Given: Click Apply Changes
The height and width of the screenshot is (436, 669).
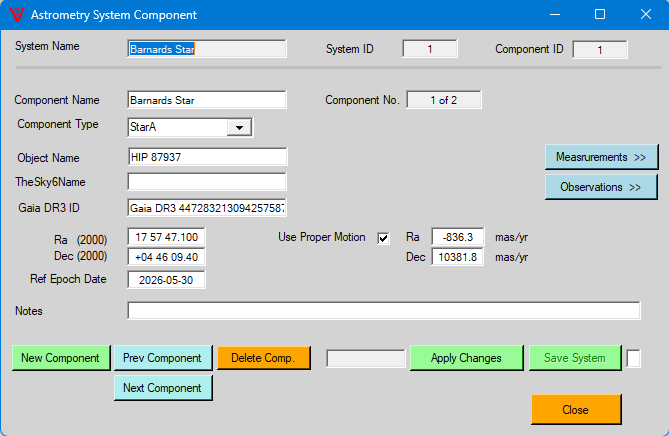Looking at the screenshot, I should click(x=466, y=358).
